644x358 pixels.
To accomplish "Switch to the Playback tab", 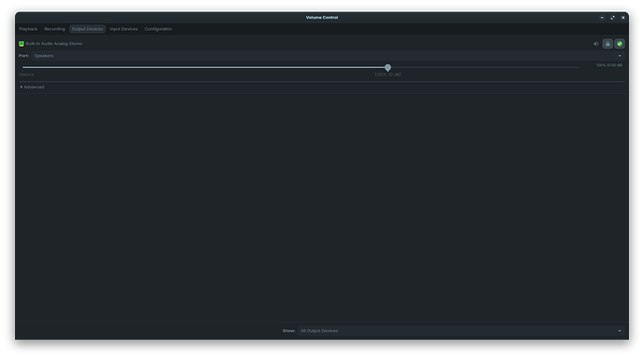I will 28,29.
